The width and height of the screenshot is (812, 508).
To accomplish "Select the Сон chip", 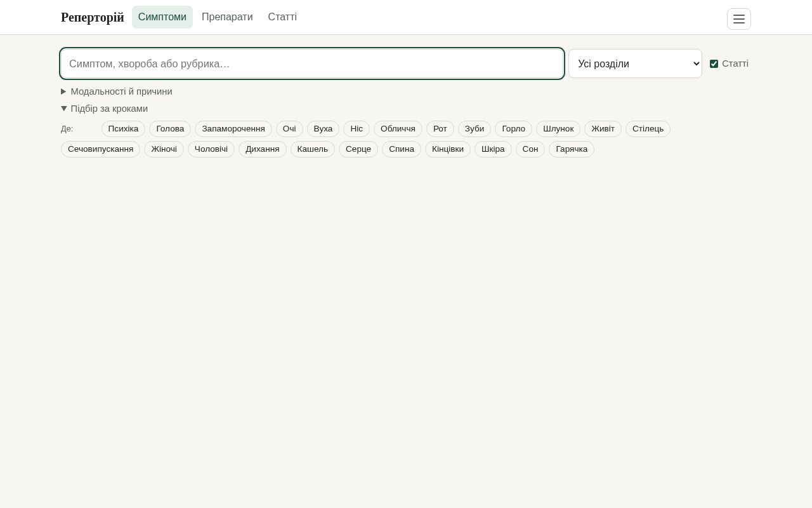I will click(x=530, y=149).
